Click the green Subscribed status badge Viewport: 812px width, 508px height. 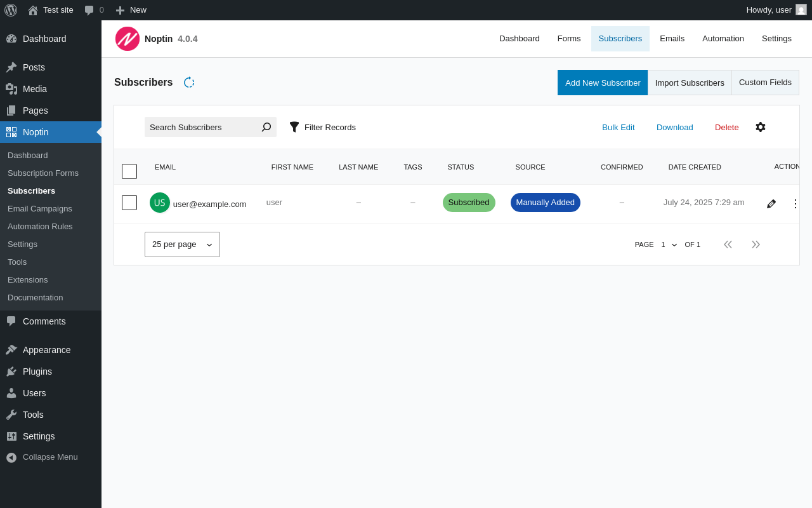pyautogui.click(x=469, y=203)
